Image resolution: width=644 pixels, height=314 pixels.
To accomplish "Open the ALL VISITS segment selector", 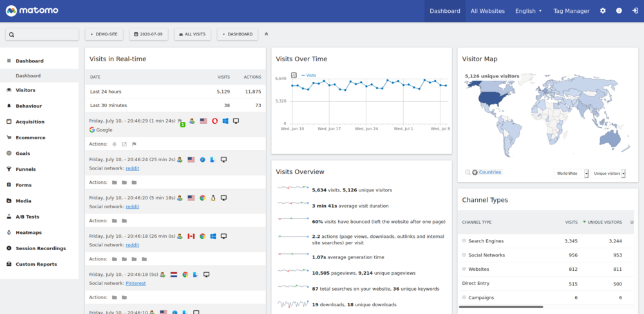I will (x=193, y=34).
